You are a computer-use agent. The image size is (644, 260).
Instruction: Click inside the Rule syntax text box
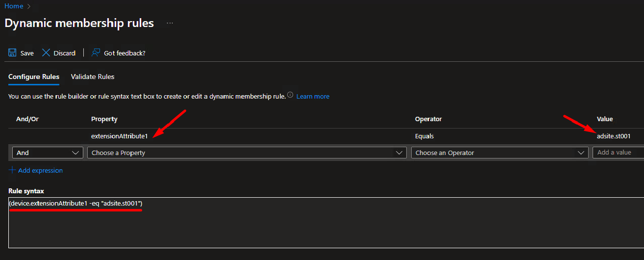point(323,226)
